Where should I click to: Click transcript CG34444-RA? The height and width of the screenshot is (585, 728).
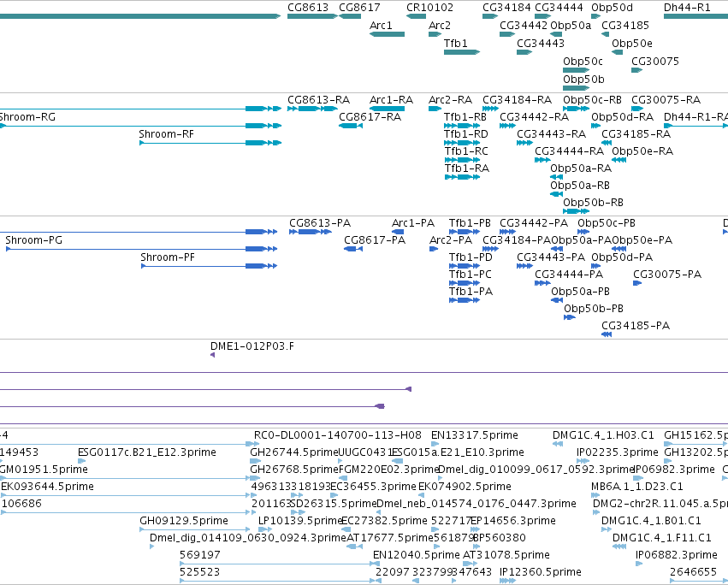pos(542,160)
